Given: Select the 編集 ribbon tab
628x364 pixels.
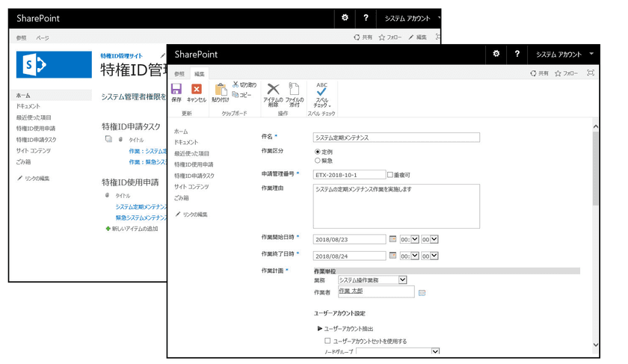Looking at the screenshot, I should [x=200, y=73].
